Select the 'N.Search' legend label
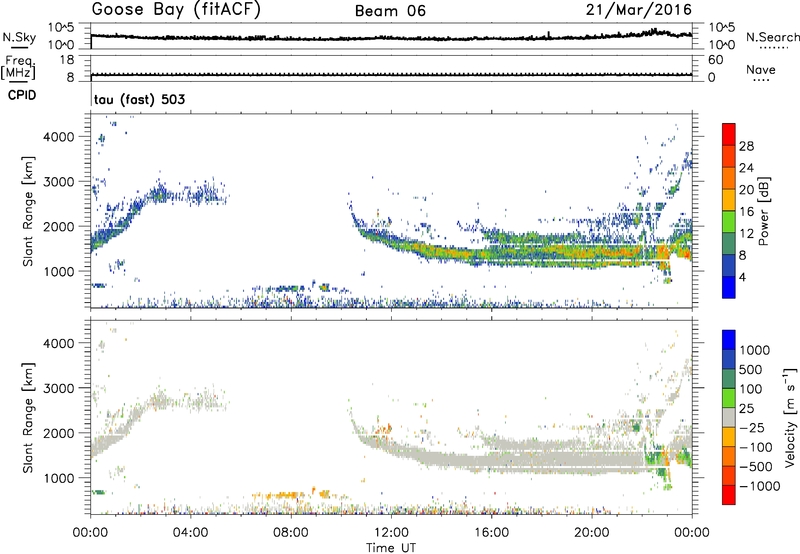The image size is (800, 554). coord(773,37)
